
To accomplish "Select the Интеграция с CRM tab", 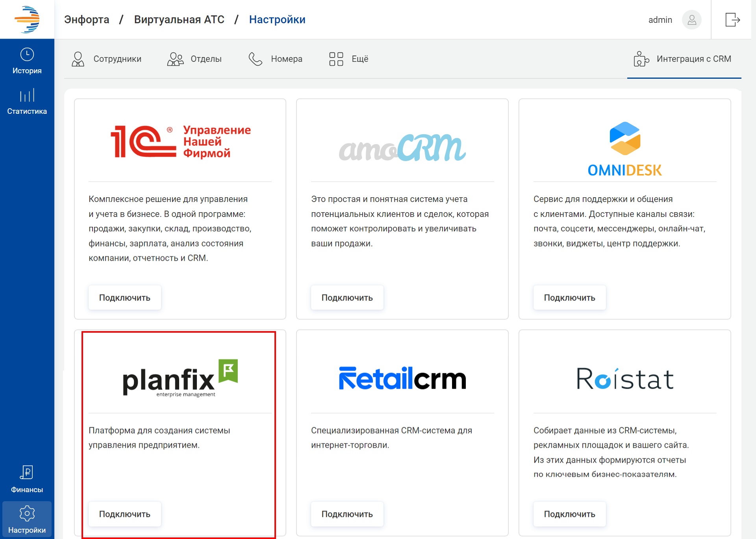I will [x=684, y=59].
